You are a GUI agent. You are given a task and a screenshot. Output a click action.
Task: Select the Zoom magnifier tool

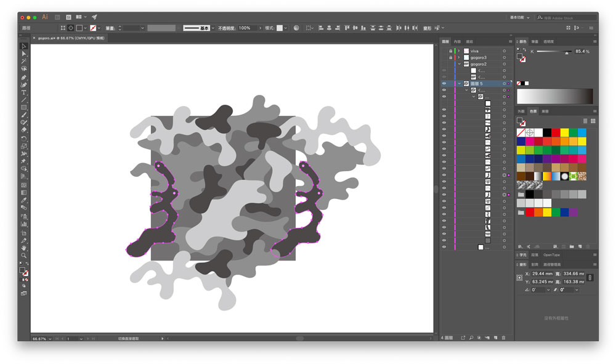pyautogui.click(x=24, y=255)
